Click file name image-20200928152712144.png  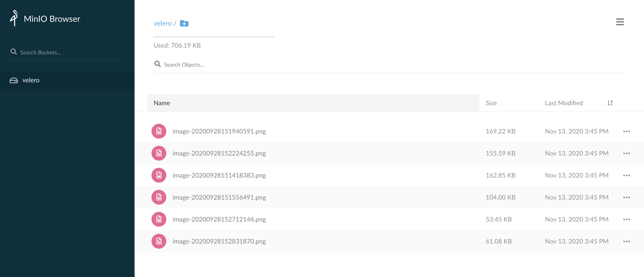click(219, 219)
